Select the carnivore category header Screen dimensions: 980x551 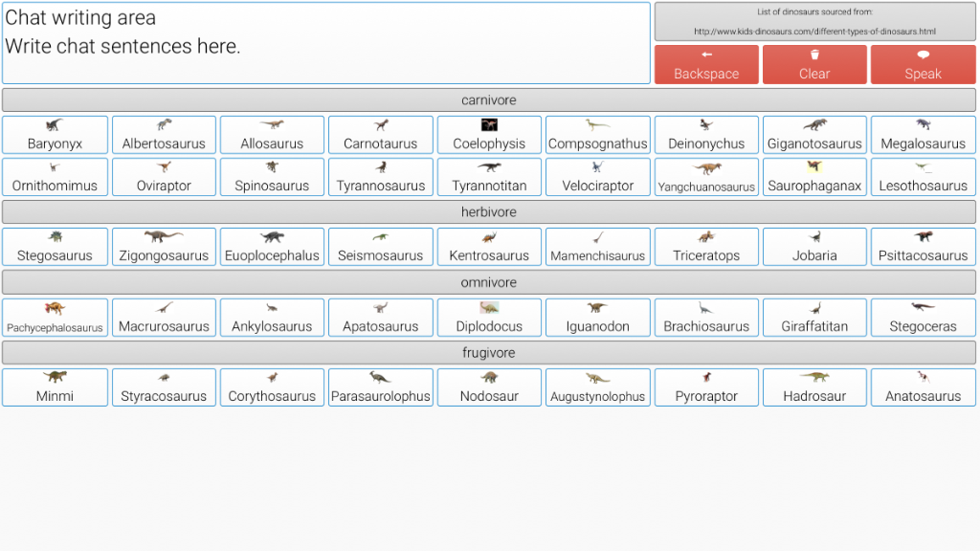tap(489, 99)
